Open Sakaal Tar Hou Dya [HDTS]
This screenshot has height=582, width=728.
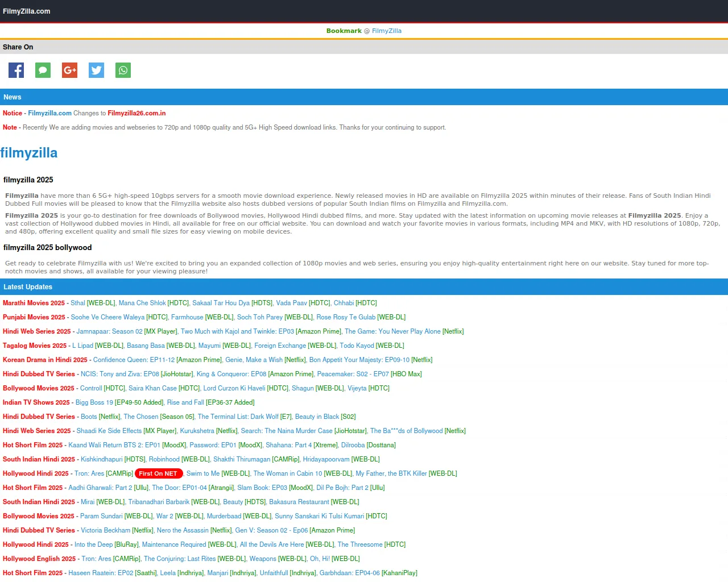pyautogui.click(x=232, y=303)
